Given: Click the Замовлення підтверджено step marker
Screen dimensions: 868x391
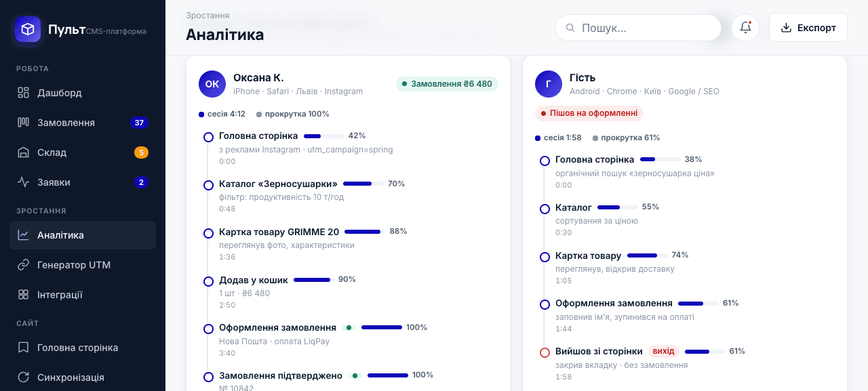Looking at the screenshot, I should click(208, 377).
